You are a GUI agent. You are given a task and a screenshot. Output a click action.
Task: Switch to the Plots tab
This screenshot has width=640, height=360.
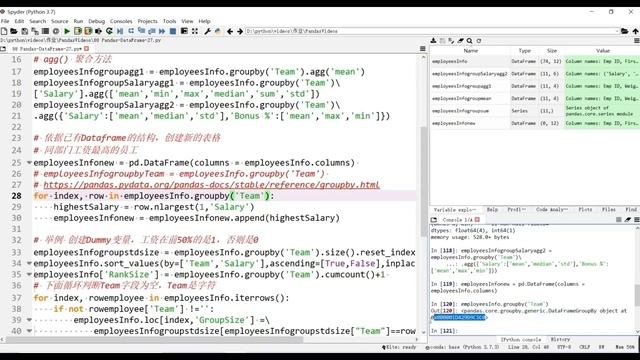(585, 209)
